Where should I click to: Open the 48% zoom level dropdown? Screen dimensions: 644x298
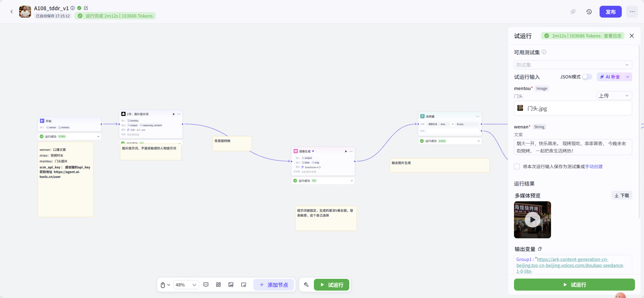[x=186, y=285]
